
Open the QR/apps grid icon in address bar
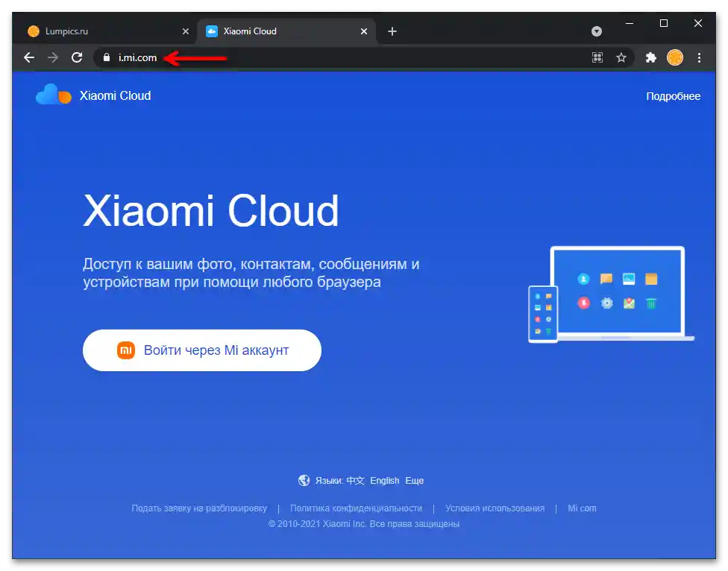click(597, 57)
